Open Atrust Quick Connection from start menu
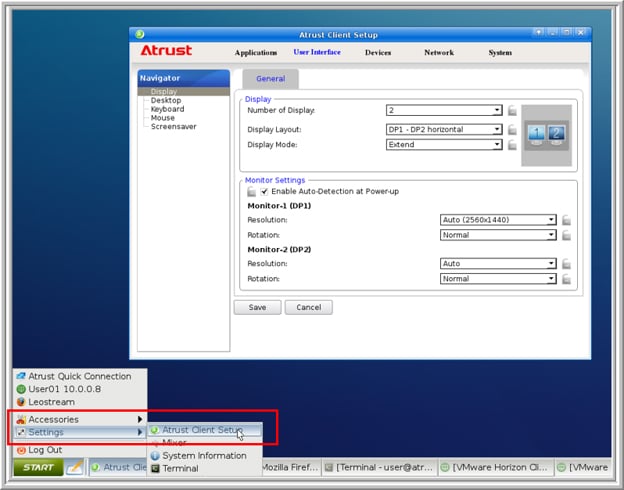Image resolution: width=624 pixels, height=490 pixels. point(80,376)
